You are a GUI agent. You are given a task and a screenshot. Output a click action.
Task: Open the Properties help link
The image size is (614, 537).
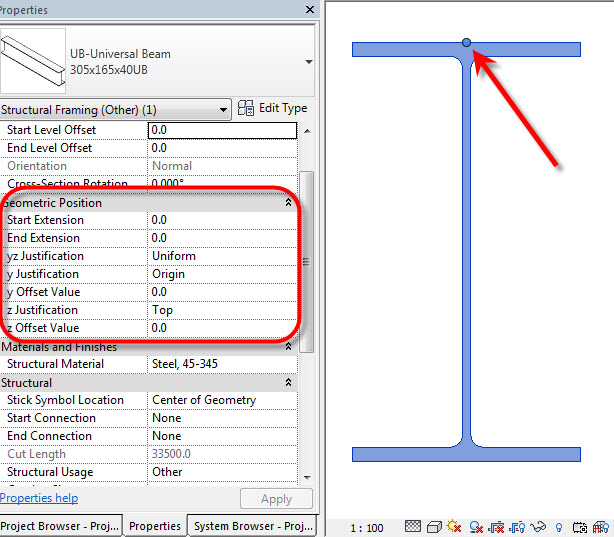[x=39, y=498]
